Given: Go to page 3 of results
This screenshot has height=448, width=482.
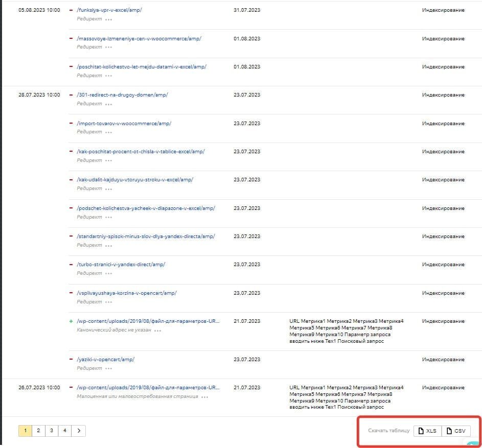Looking at the screenshot, I should pyautogui.click(x=52, y=431).
